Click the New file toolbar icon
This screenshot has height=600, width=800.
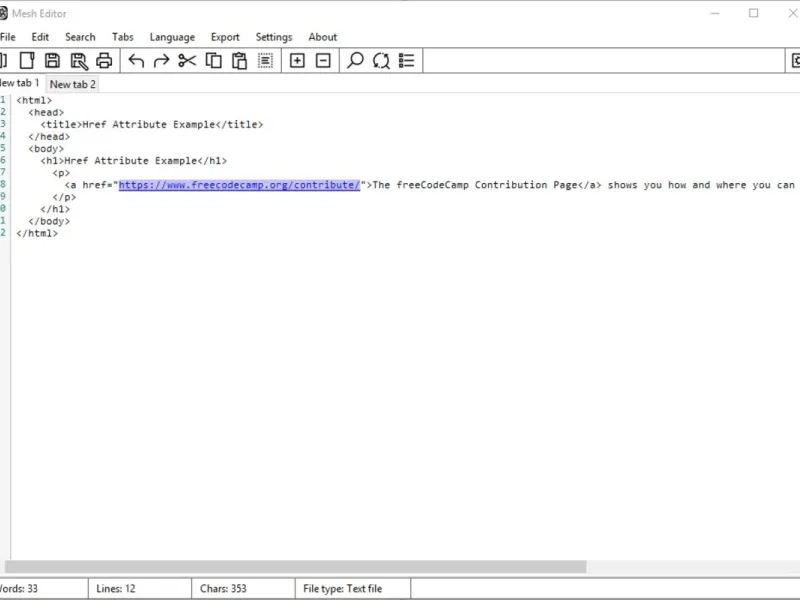27,61
